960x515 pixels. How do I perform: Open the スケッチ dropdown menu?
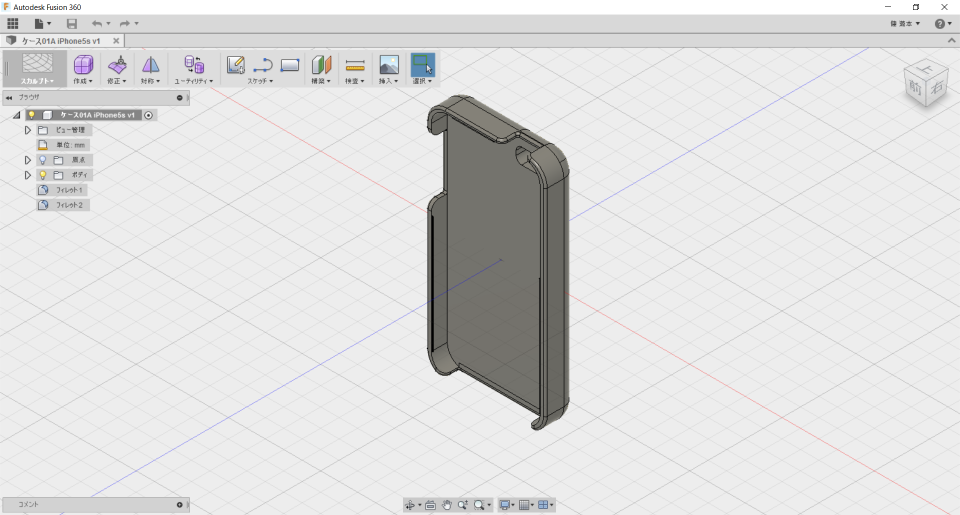click(261, 81)
